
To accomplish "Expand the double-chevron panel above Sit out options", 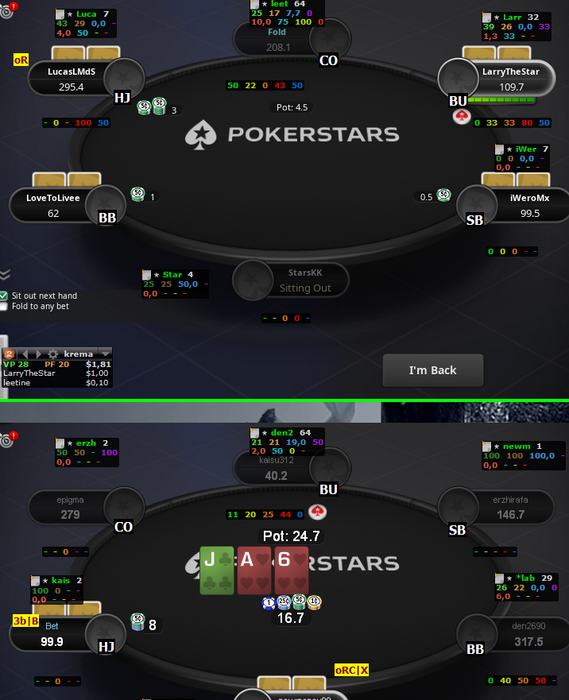I will click(x=4, y=275).
